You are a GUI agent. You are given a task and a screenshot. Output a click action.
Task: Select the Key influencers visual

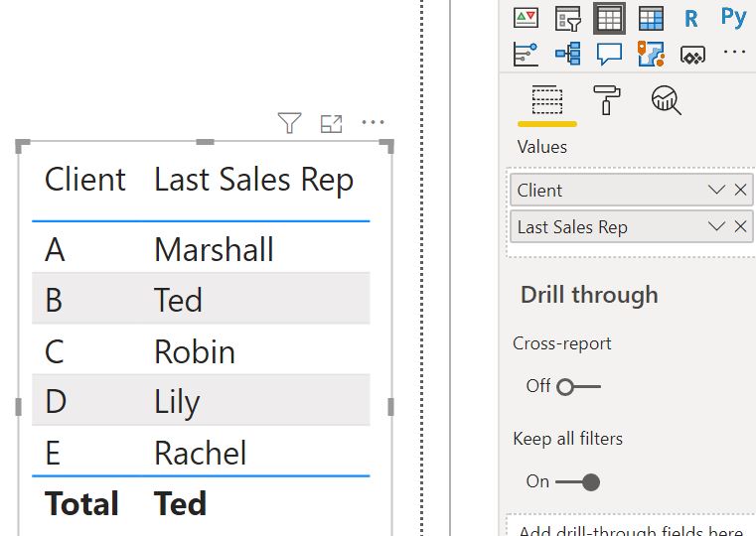click(526, 54)
